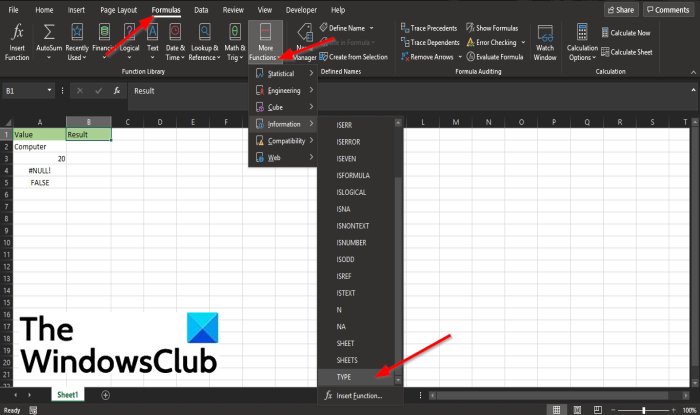700x415 pixels.
Task: Open Math & Trig functions list
Action: 234,42
